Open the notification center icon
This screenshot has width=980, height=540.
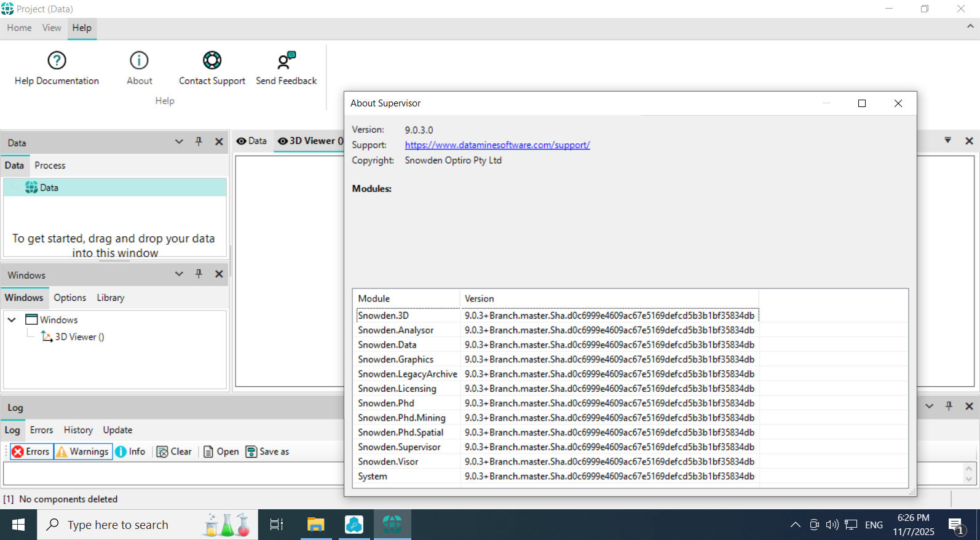pos(956,525)
